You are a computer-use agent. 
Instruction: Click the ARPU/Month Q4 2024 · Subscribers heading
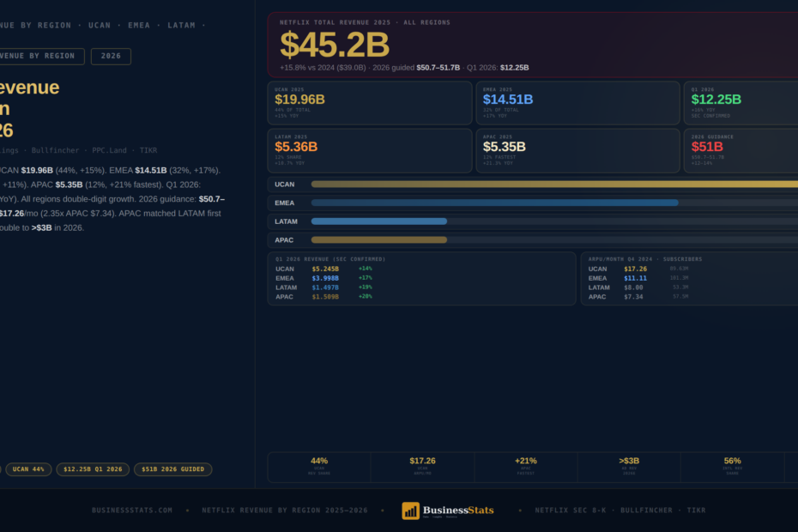click(x=644, y=259)
